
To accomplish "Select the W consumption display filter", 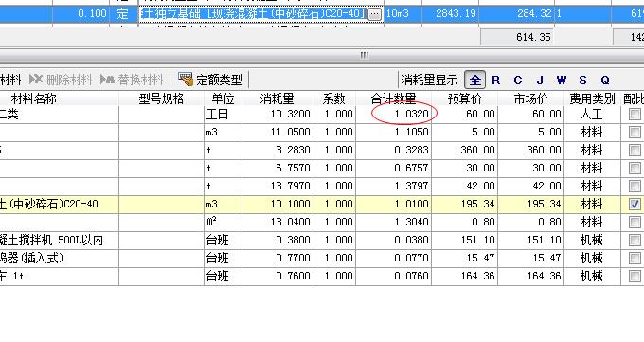I will (561, 81).
